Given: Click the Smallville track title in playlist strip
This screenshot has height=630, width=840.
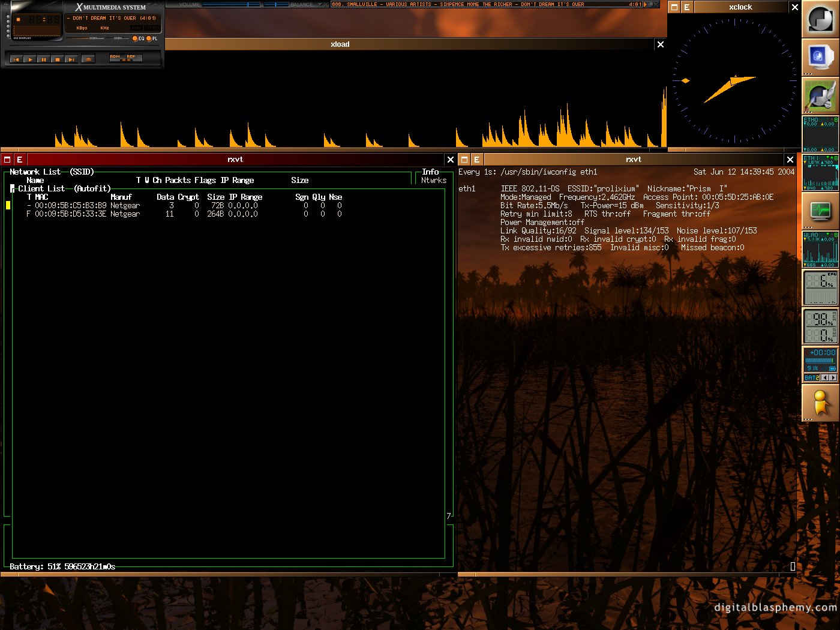Looking at the screenshot, I should click(458, 4).
